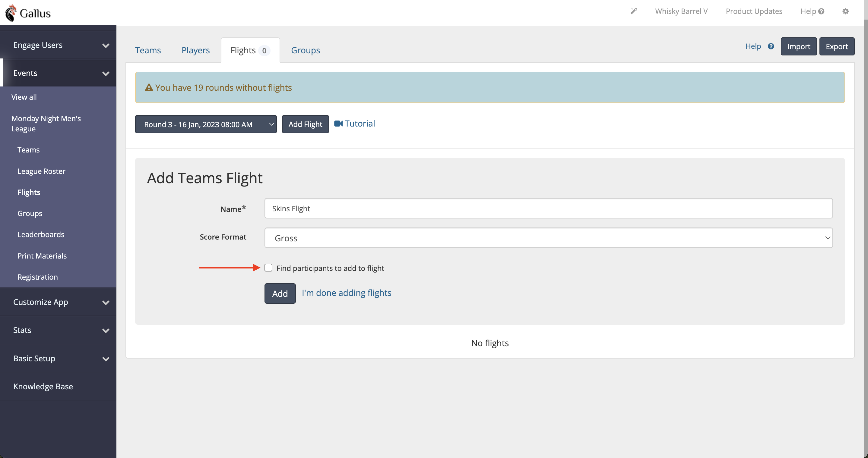Click the 19 rounds without flights alert
Viewport: 868px width, 458px height.
pyautogui.click(x=490, y=87)
